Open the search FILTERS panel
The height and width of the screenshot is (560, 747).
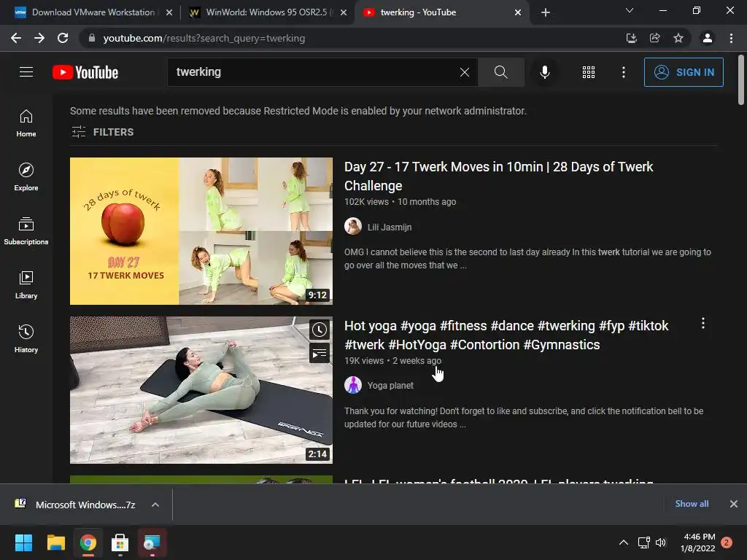(x=102, y=132)
